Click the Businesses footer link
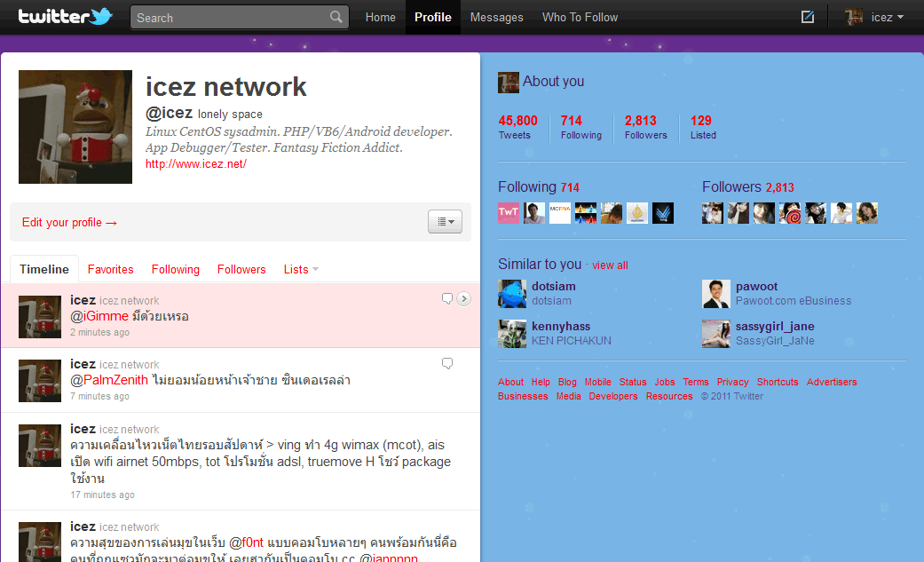Image resolution: width=924 pixels, height=562 pixels. (x=523, y=396)
